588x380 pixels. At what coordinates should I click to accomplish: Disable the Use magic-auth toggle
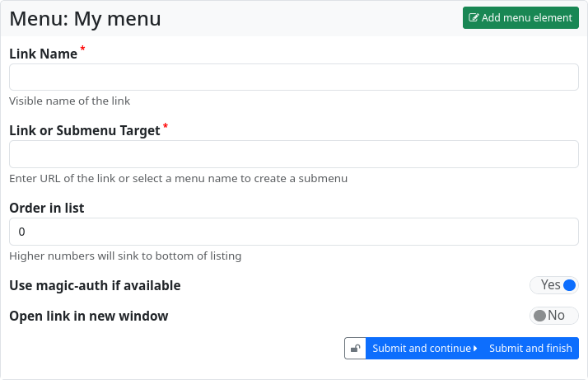(x=554, y=285)
